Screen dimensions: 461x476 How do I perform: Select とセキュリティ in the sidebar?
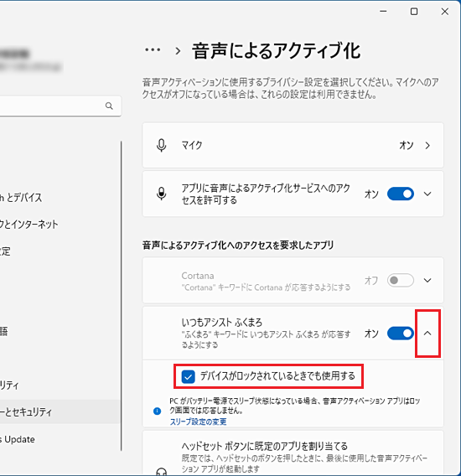tap(60, 411)
